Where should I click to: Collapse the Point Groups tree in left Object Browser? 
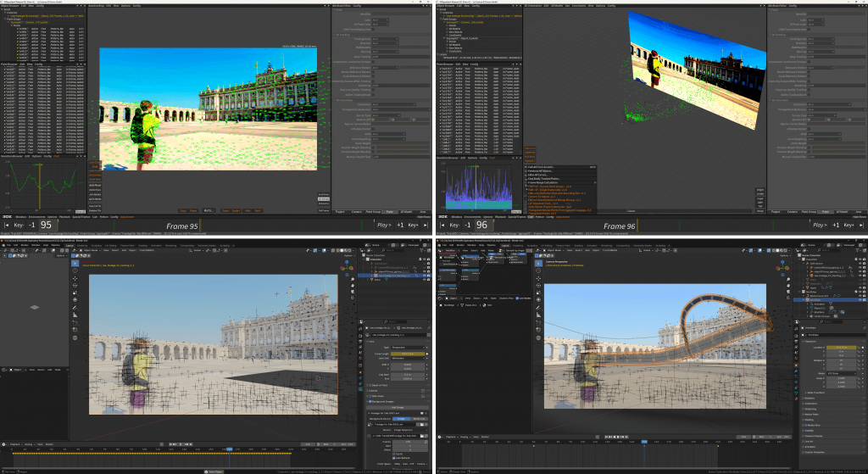(6, 20)
